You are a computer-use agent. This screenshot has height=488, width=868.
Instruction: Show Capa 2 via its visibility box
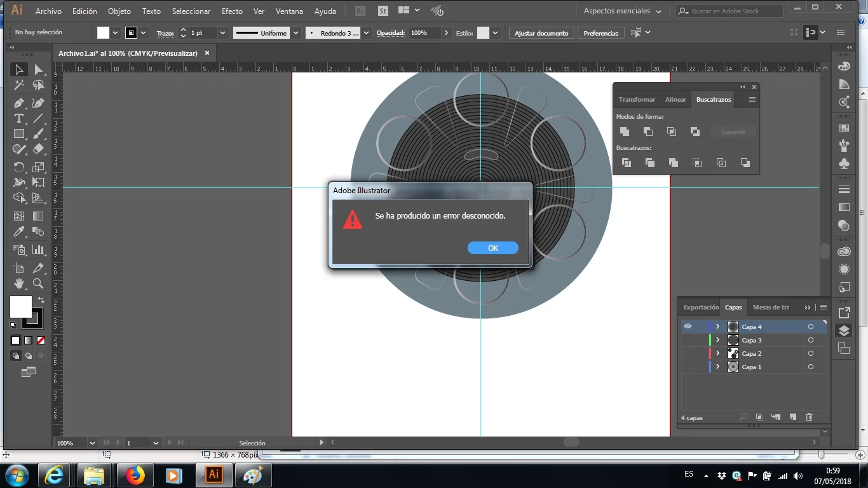(x=688, y=353)
